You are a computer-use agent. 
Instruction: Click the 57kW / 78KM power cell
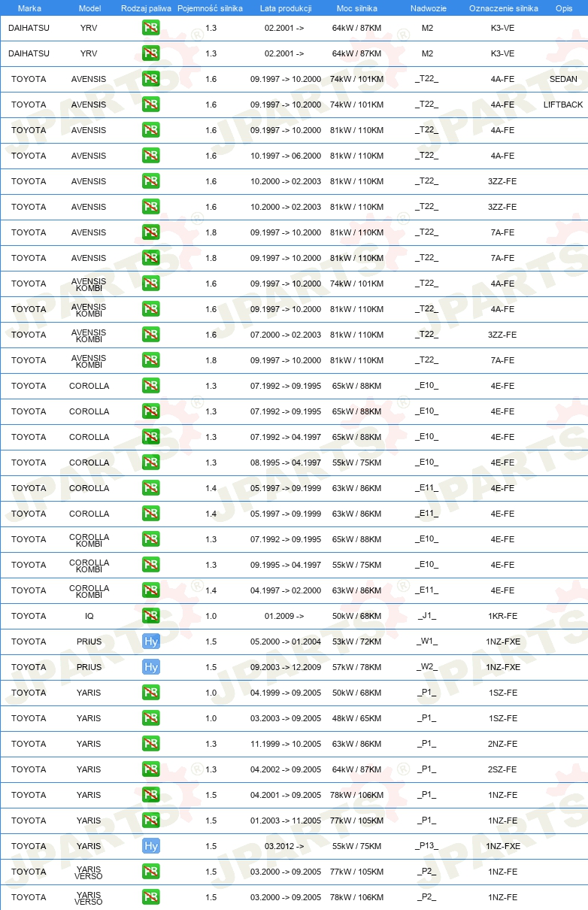coord(357,667)
